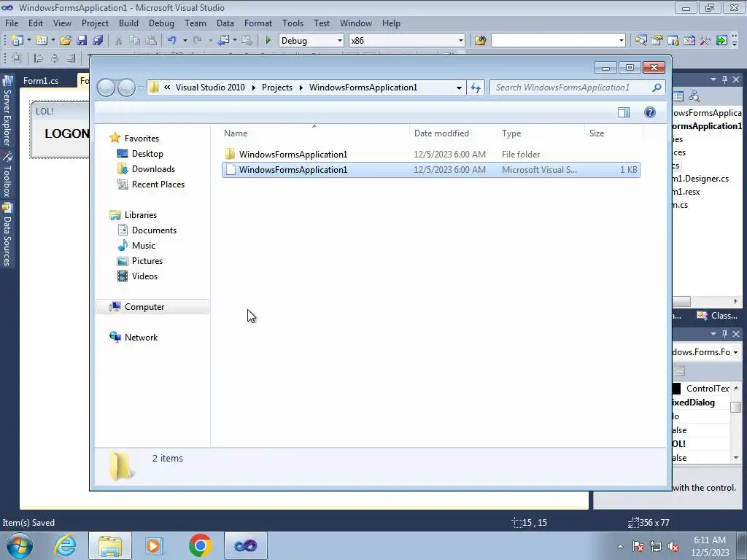This screenshot has width=747, height=560.
Task: Open the Toolbox toolbar icon
Action: [705, 41]
